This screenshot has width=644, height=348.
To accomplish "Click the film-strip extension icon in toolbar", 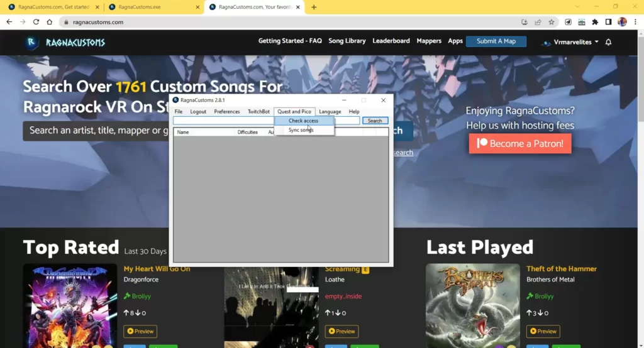I will (x=582, y=22).
